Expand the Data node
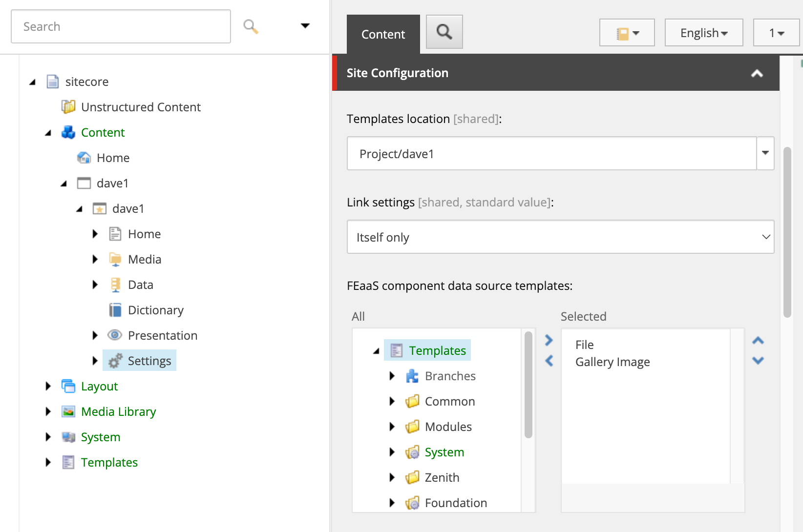 (95, 285)
